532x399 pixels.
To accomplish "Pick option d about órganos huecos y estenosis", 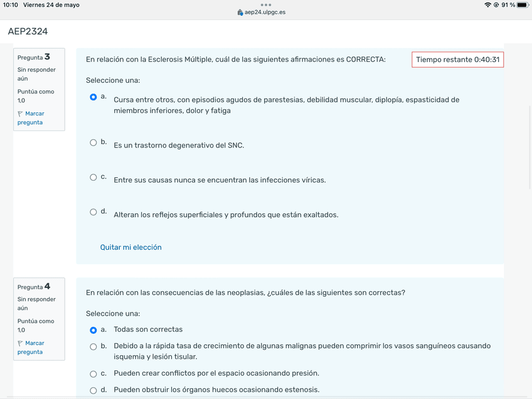I will tap(93, 390).
